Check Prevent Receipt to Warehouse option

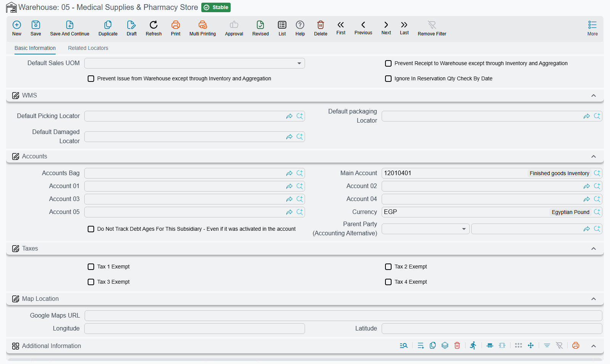(388, 64)
